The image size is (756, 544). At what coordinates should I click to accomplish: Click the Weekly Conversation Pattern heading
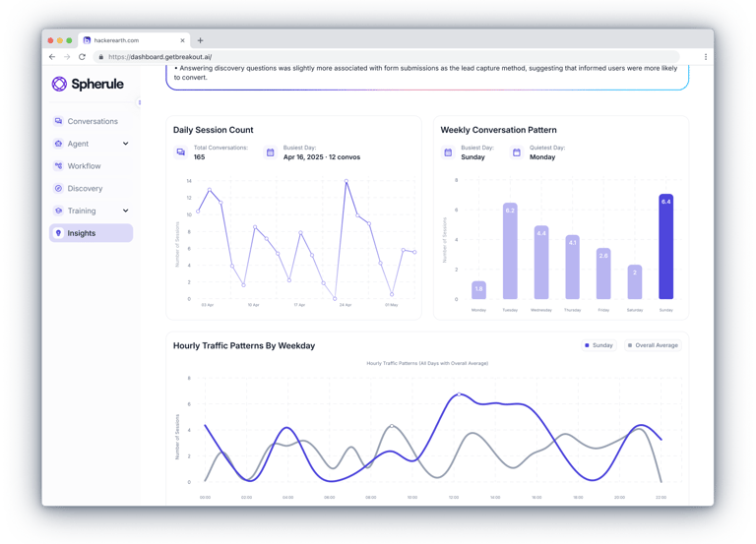pyautogui.click(x=498, y=130)
